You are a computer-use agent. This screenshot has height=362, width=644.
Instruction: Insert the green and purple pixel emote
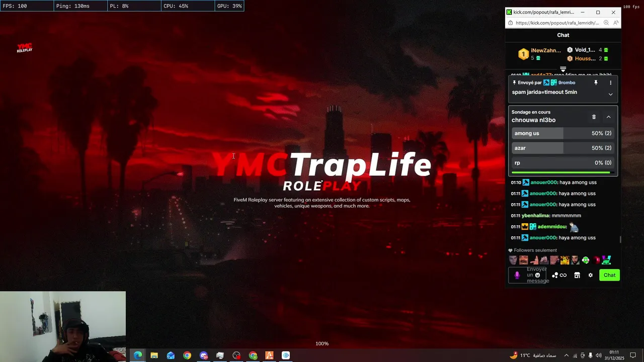click(606, 260)
